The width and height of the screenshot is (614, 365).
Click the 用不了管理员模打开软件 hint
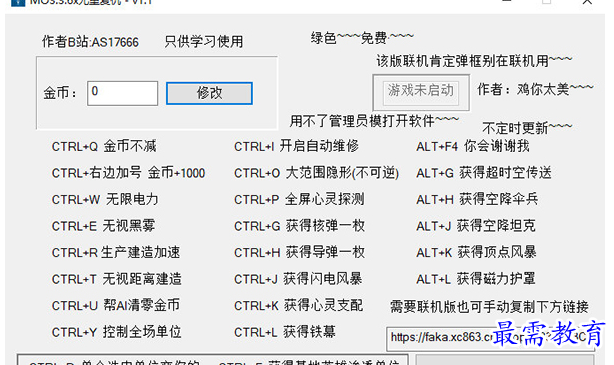point(374,121)
